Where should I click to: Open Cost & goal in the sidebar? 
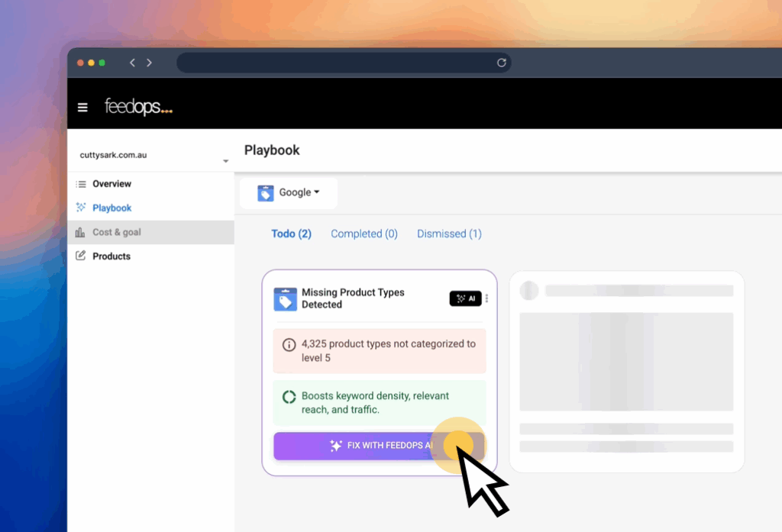tap(150, 232)
